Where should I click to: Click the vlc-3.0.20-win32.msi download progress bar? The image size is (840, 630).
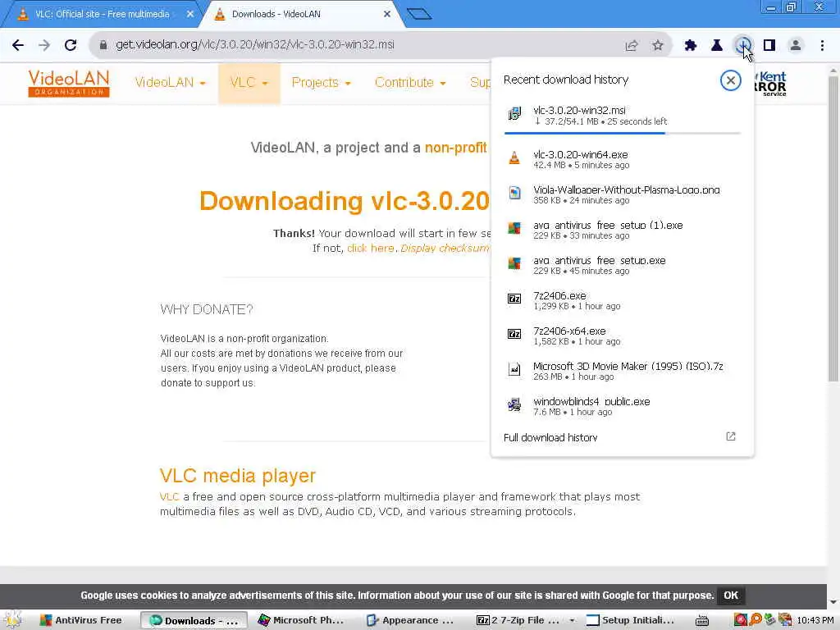coord(622,133)
